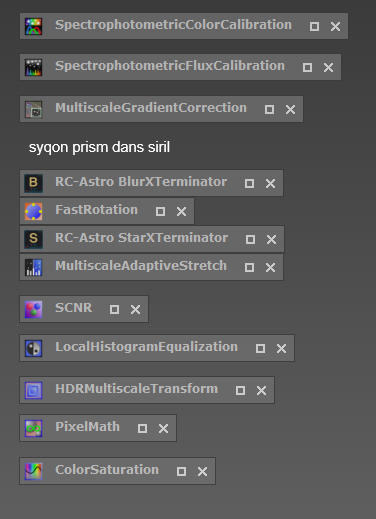Restore the HDRMultiscaleTransform square button
This screenshot has width=376, height=519.
240,390
